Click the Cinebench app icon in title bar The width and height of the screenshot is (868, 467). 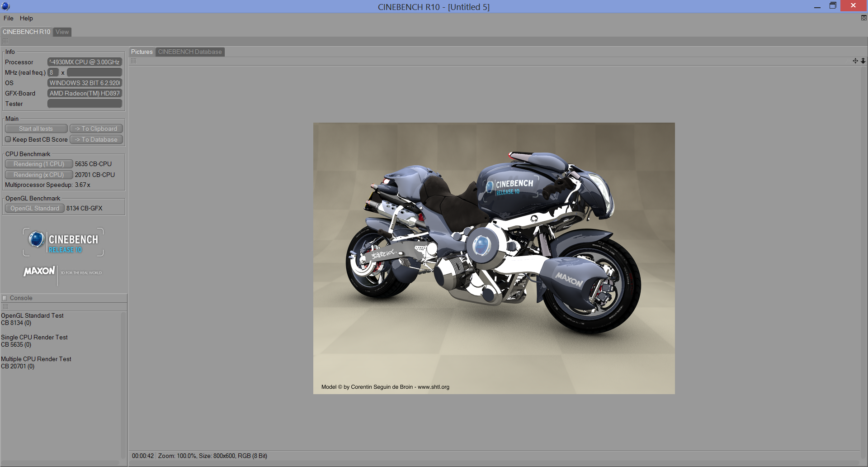5,6
